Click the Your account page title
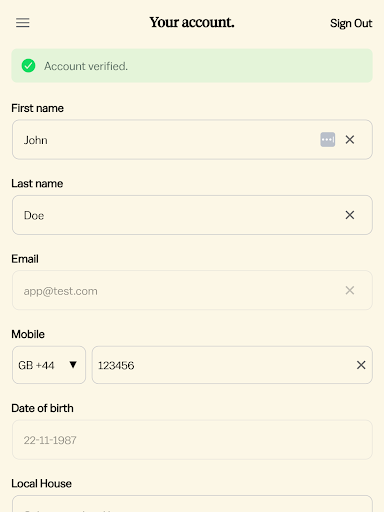This screenshot has width=384, height=512. coord(192,23)
